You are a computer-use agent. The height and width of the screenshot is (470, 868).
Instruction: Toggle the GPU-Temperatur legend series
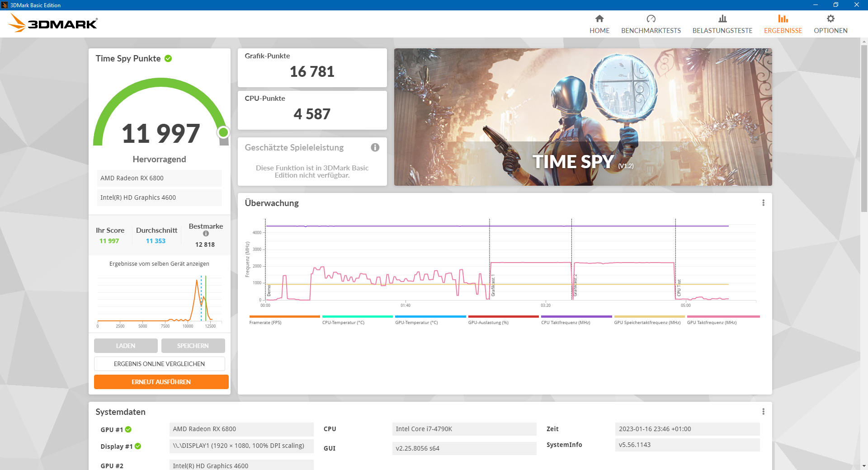[430, 320]
